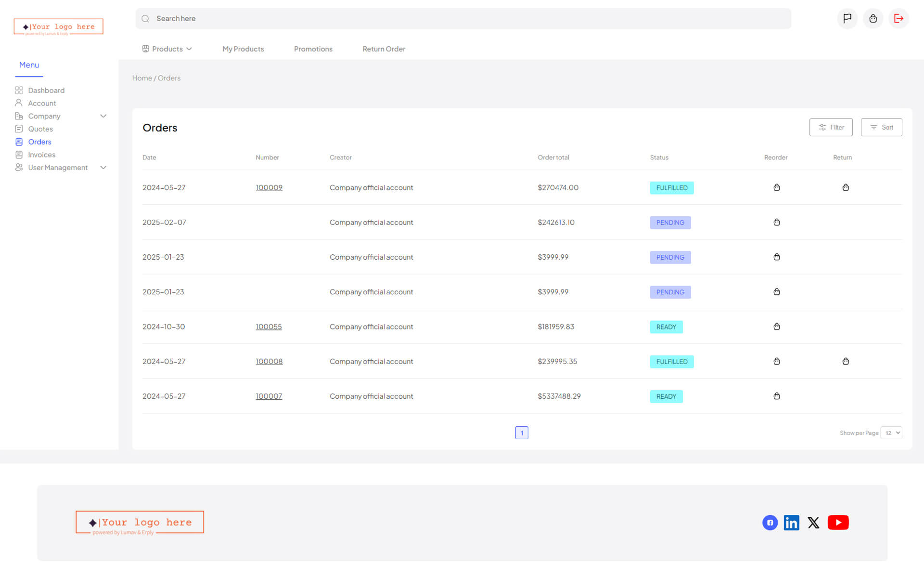The image size is (924, 578).
Task: Open the shopping bag cart icon
Action: (873, 18)
